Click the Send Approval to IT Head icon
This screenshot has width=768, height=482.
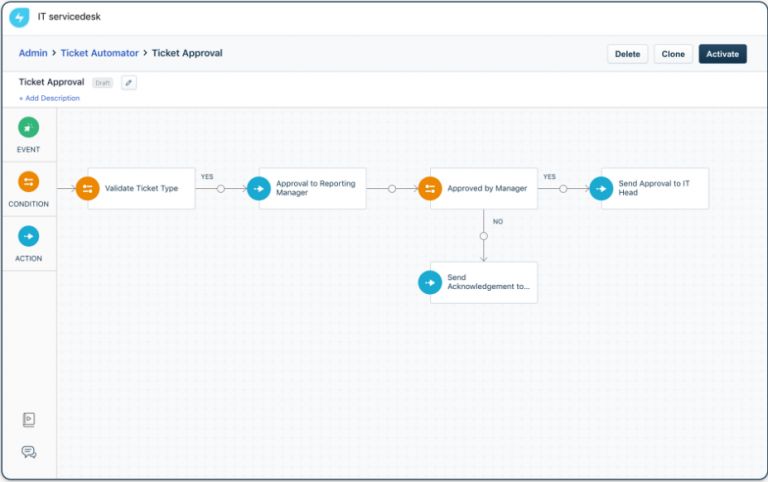click(601, 188)
